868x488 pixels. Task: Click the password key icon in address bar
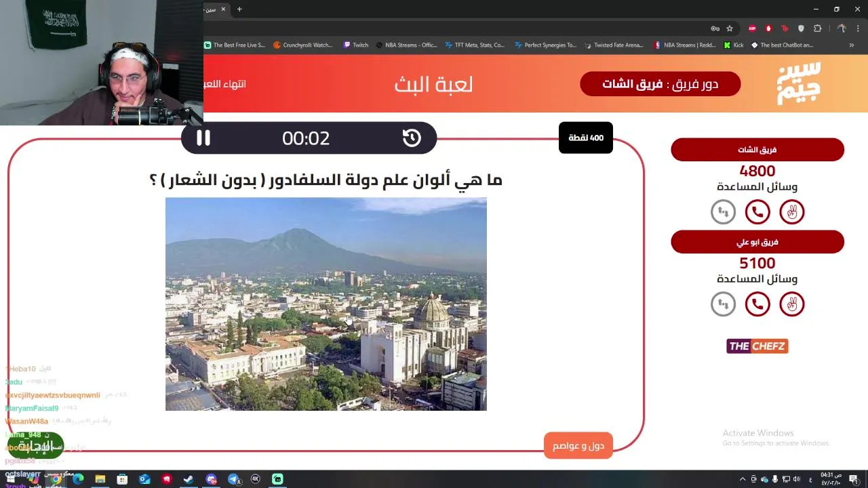715,28
